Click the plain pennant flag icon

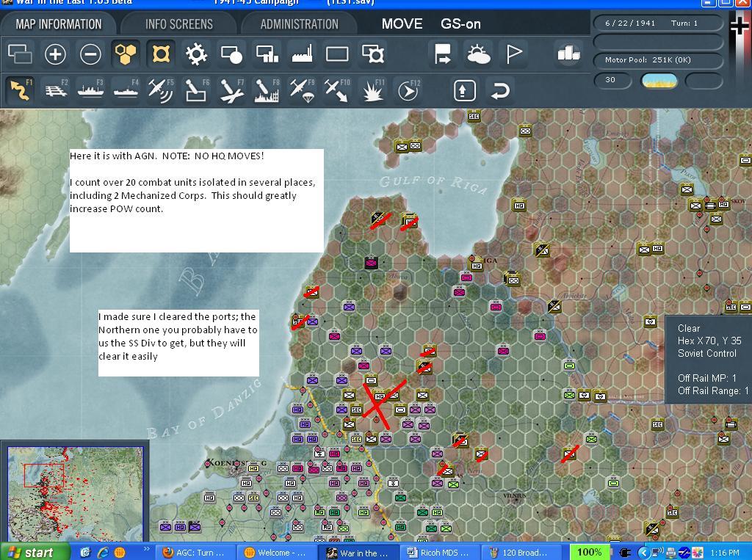513,54
